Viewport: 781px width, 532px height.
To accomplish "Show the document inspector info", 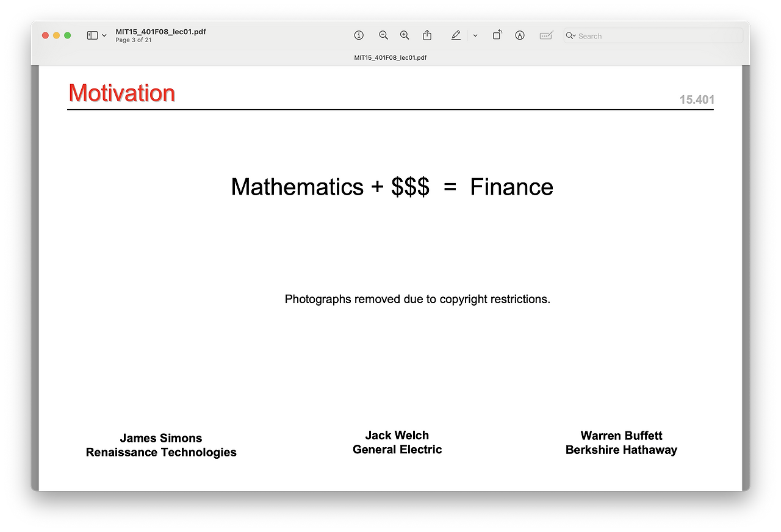I will tap(359, 35).
